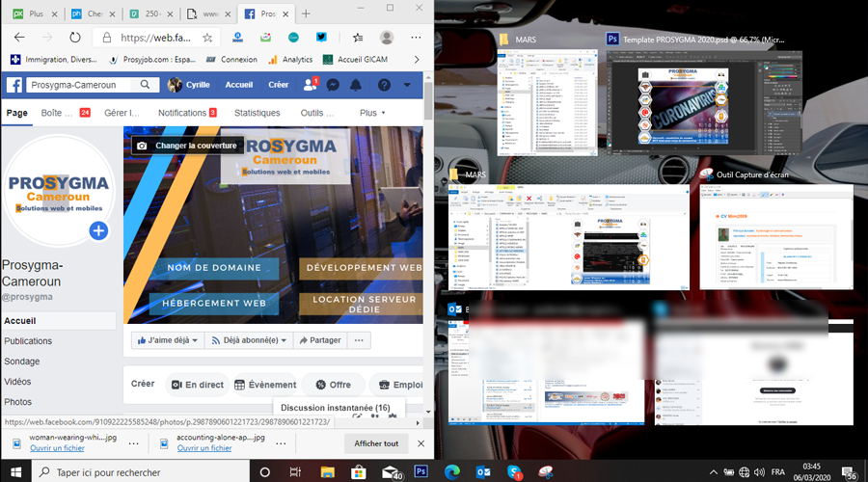
Task: Open the Notifications page tab
Action: pos(187,113)
